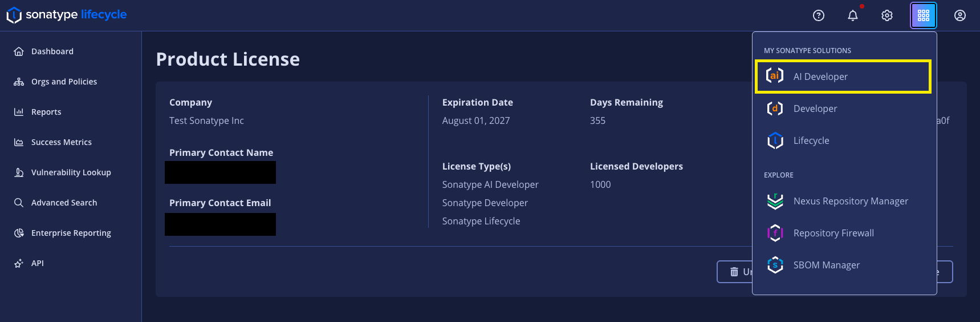Open the user profile icon
Image resolution: width=980 pixels, height=322 pixels.
pos(960,15)
